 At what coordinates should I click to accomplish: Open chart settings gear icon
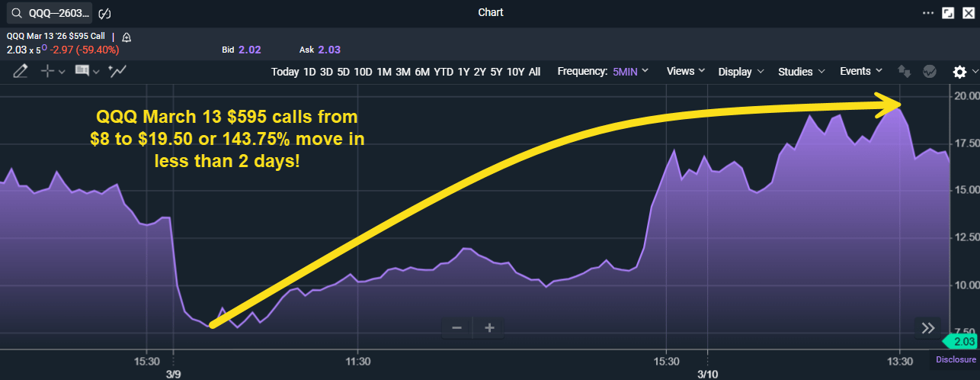959,72
